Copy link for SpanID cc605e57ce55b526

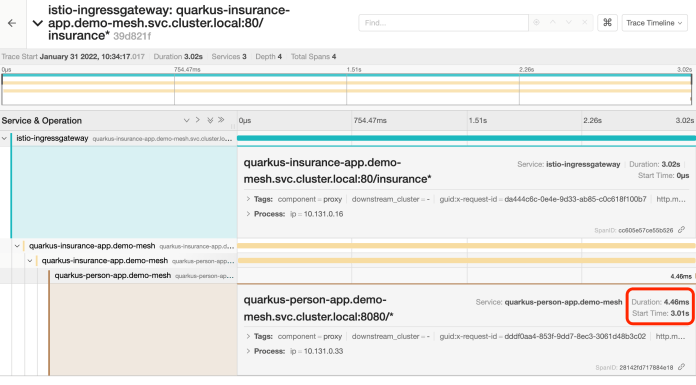(x=681, y=230)
